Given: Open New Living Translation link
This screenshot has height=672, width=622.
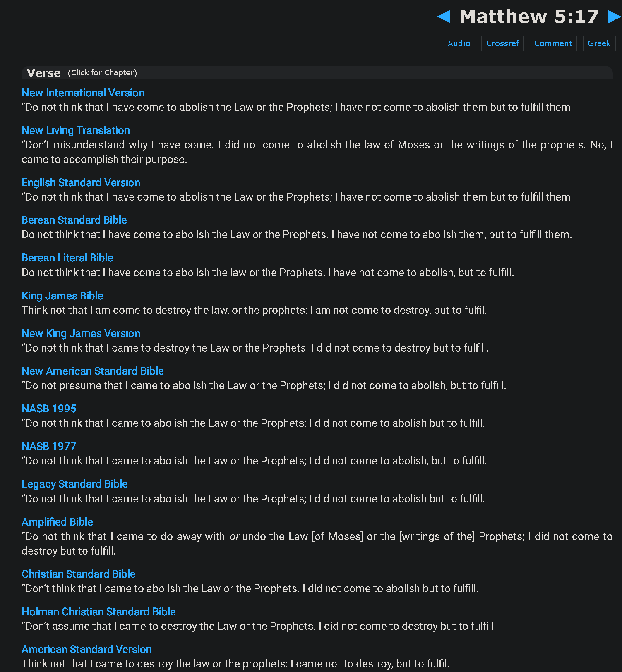Looking at the screenshot, I should tap(76, 130).
